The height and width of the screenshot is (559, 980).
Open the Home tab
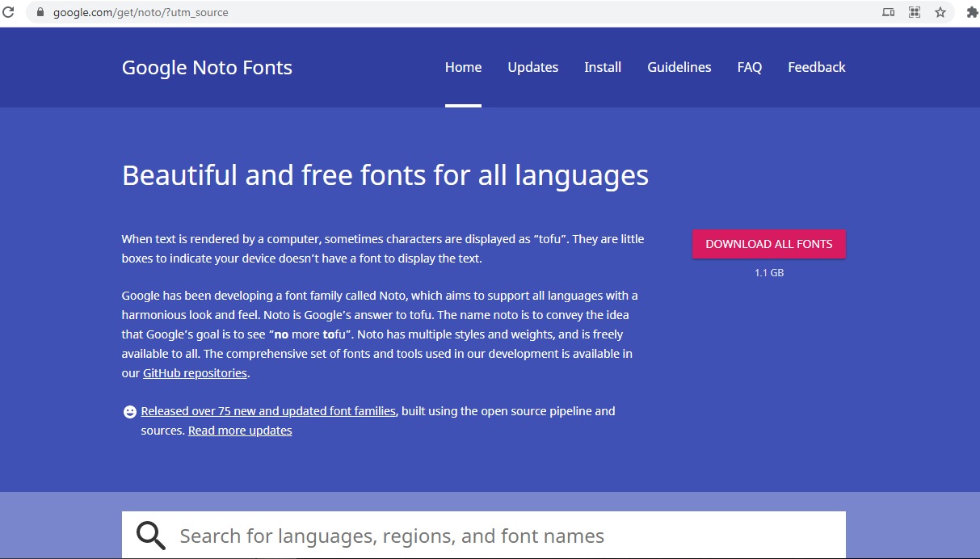tap(463, 67)
